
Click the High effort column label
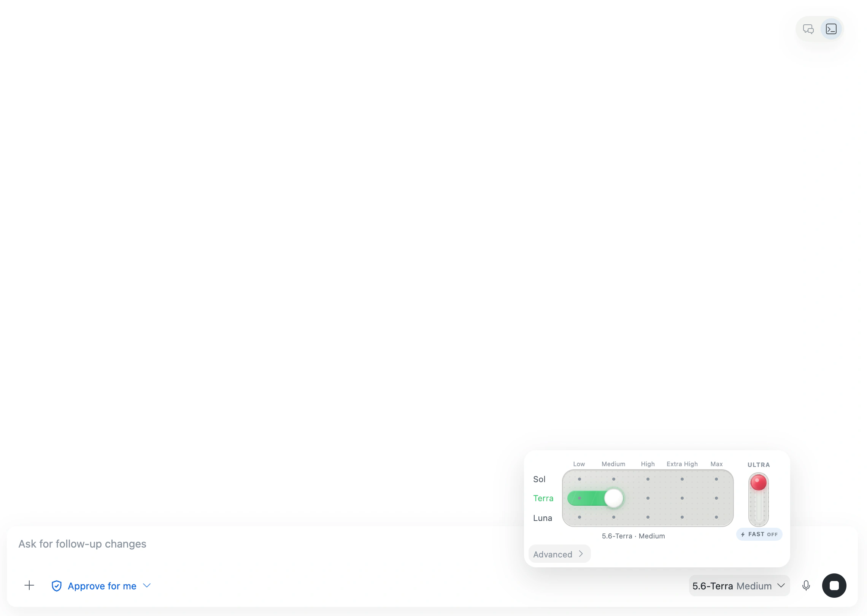pyautogui.click(x=648, y=464)
